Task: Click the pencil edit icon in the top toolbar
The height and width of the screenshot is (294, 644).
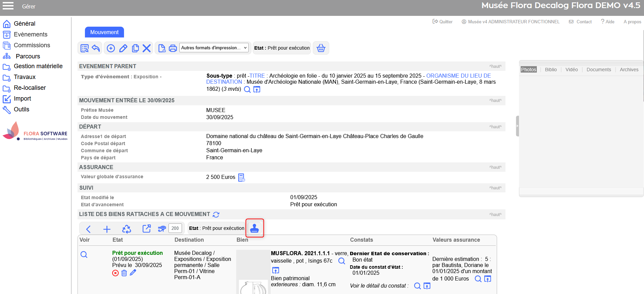Action: coord(123,48)
